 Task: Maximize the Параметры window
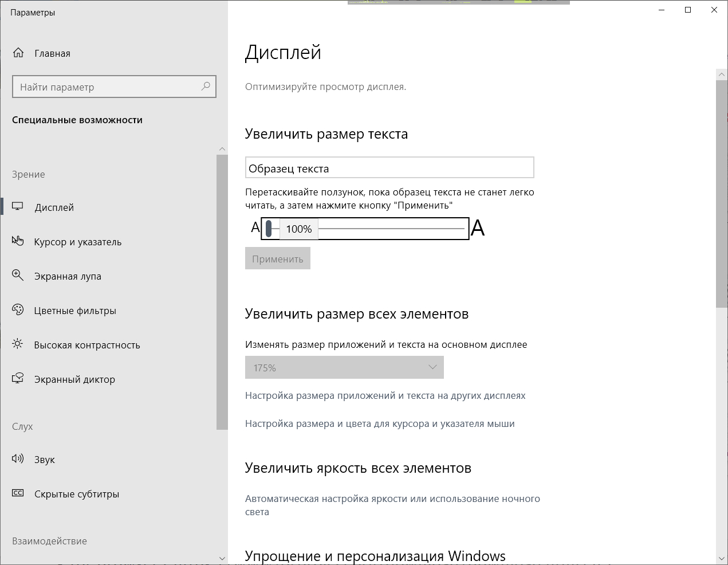point(688,10)
